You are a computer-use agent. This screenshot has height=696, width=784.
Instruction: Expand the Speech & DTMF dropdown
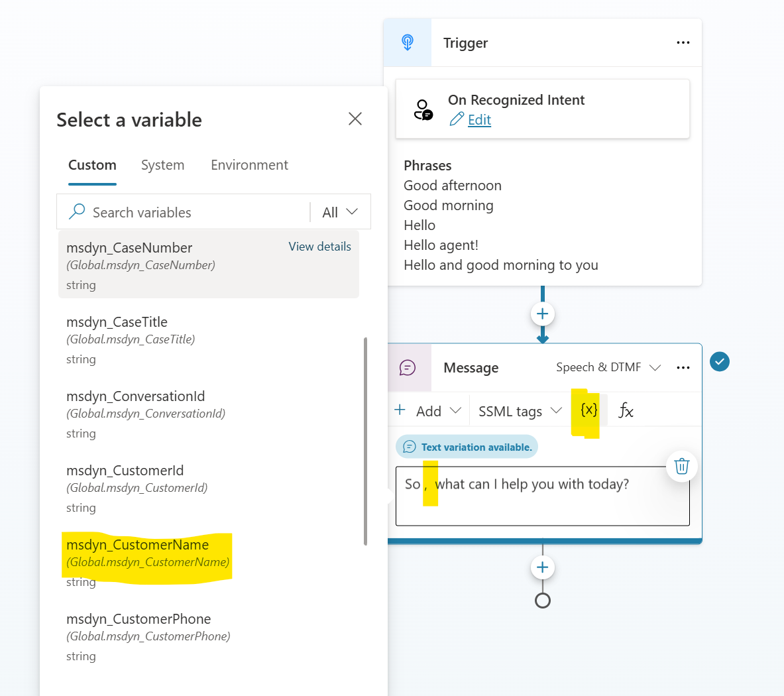click(608, 367)
